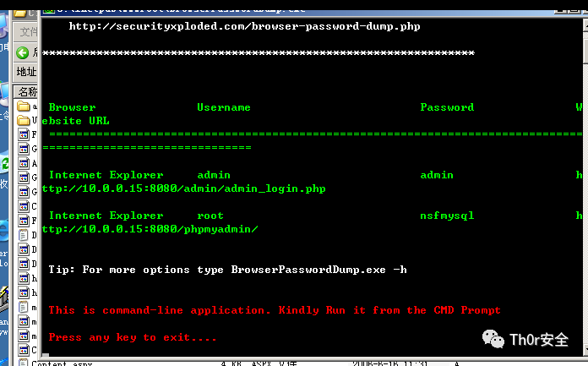Click the Internet Explorer desktop icon

pyautogui.click(x=4, y=231)
